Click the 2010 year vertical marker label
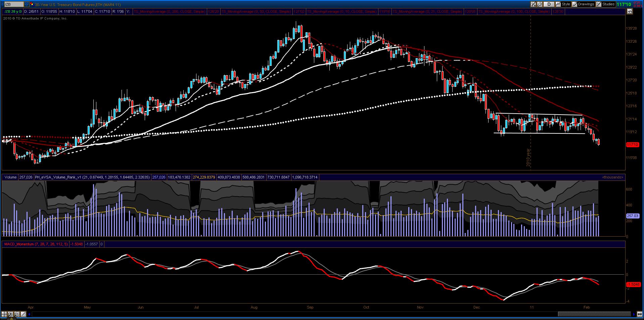Screen dimensions: 644x320 (528, 157)
